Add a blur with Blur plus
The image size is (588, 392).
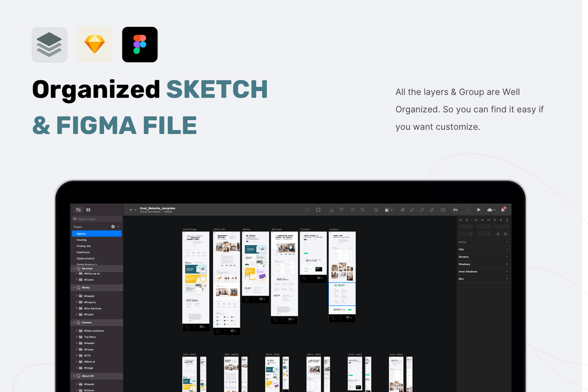[x=507, y=278]
